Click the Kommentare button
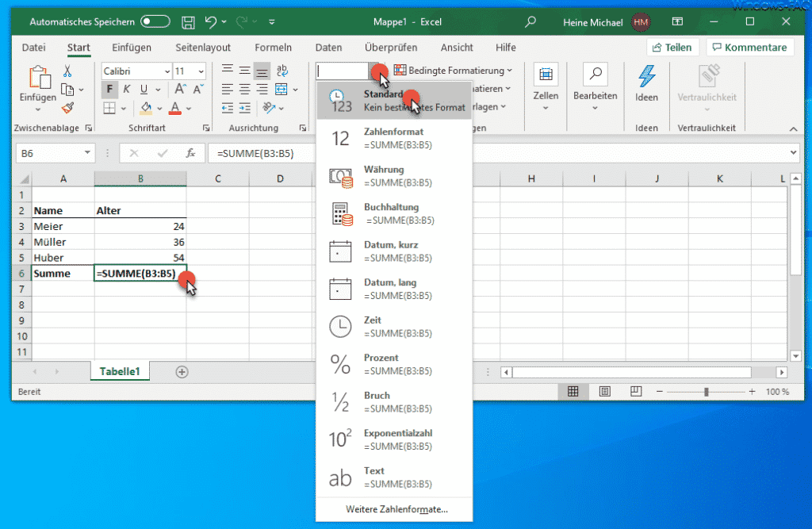This screenshot has height=529, width=812. click(749, 48)
